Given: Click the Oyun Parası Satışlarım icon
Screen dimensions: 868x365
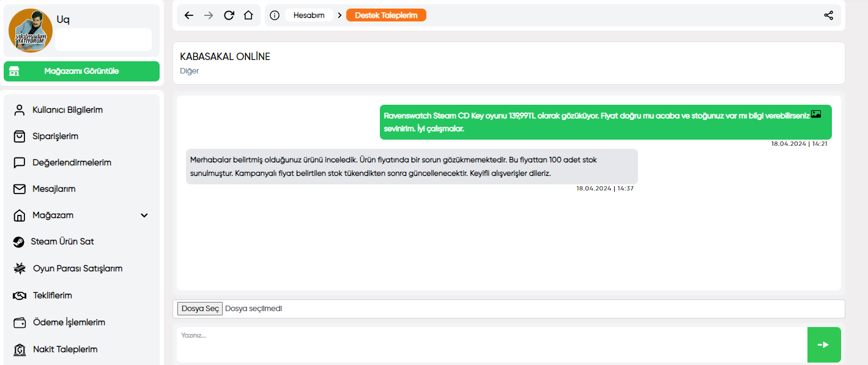Looking at the screenshot, I should coord(20,269).
